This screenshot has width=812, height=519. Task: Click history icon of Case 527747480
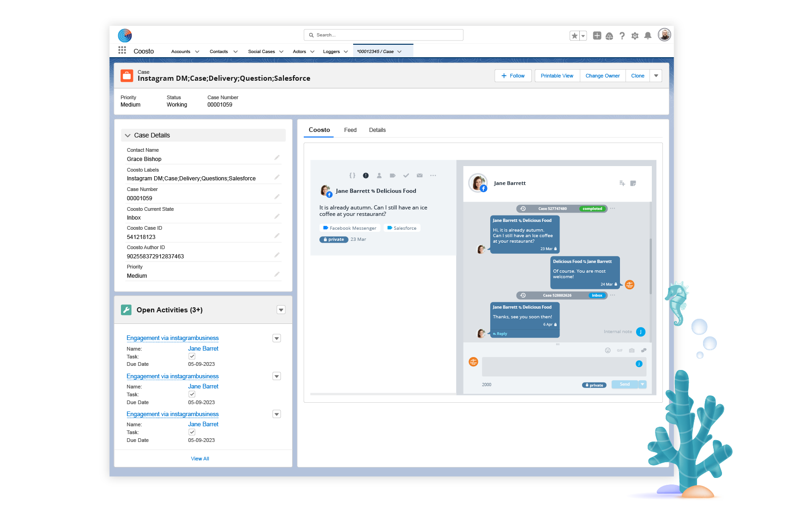pos(523,209)
